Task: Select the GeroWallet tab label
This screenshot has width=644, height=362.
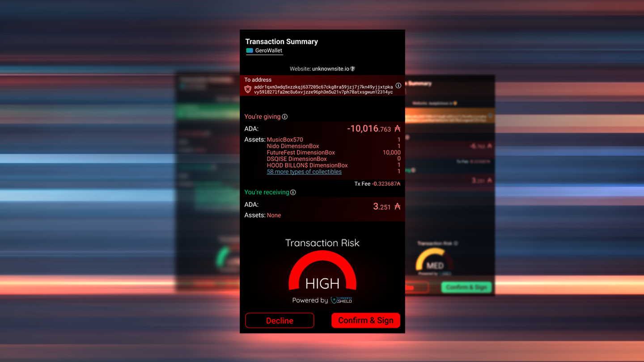Action: click(x=267, y=51)
